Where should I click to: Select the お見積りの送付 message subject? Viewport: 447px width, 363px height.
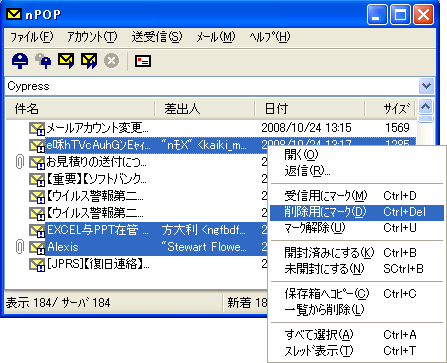point(96,162)
